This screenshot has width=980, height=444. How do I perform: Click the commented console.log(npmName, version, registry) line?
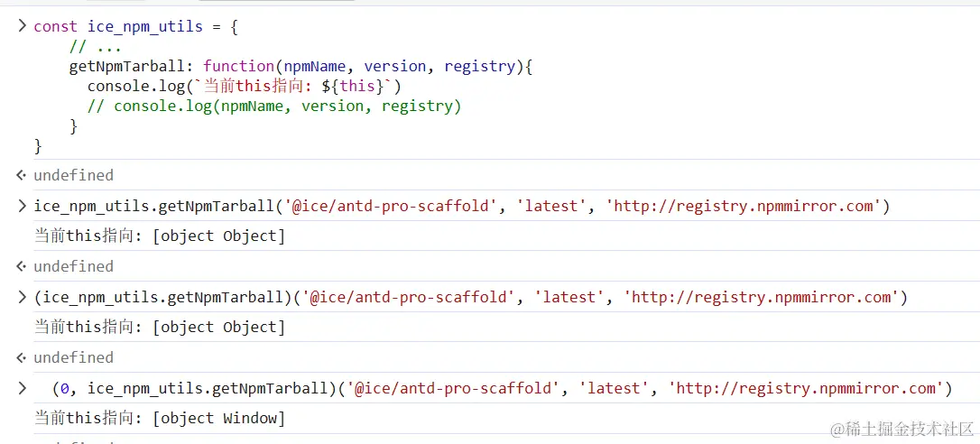274,106
